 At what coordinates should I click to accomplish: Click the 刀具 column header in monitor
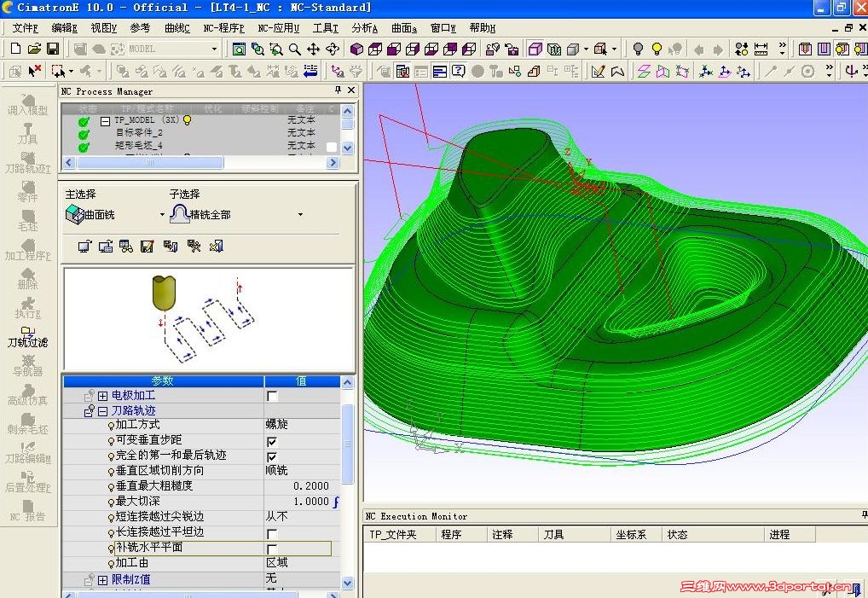pyautogui.click(x=574, y=534)
